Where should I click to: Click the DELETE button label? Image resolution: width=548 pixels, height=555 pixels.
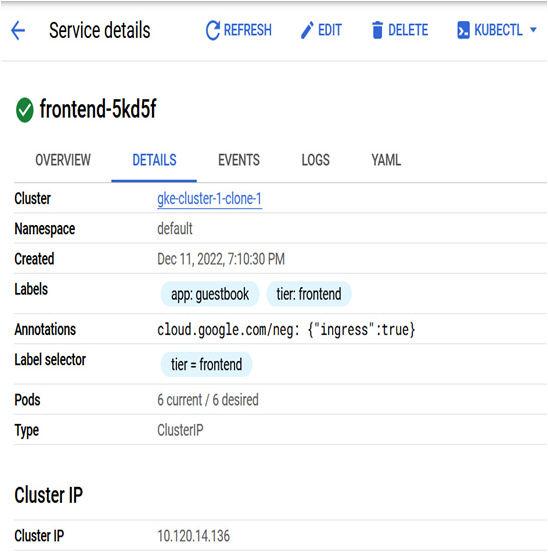(x=408, y=30)
